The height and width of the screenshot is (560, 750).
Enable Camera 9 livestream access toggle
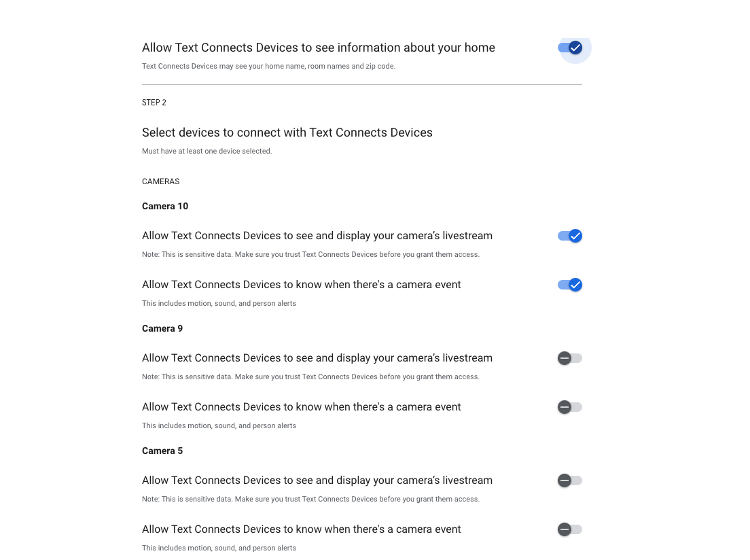click(569, 358)
